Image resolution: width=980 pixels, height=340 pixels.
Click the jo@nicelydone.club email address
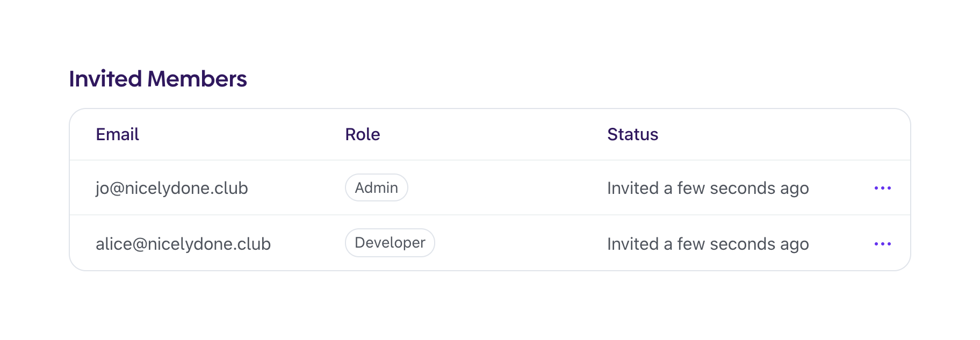172,188
